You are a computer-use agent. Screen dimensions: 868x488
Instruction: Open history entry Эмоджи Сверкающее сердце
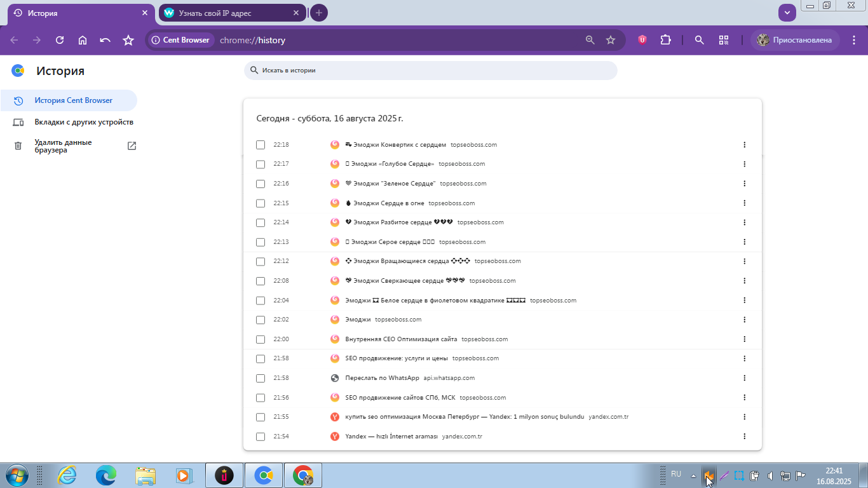(405, 281)
